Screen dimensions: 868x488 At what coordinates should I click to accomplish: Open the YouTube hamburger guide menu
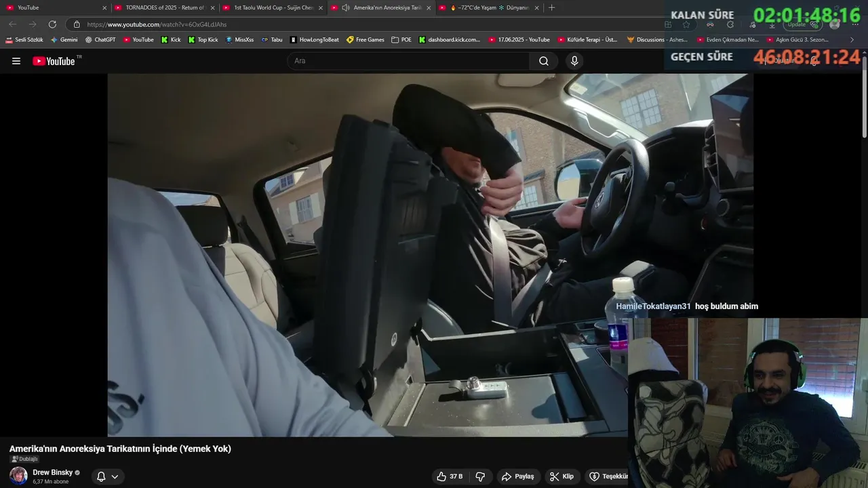(x=16, y=61)
